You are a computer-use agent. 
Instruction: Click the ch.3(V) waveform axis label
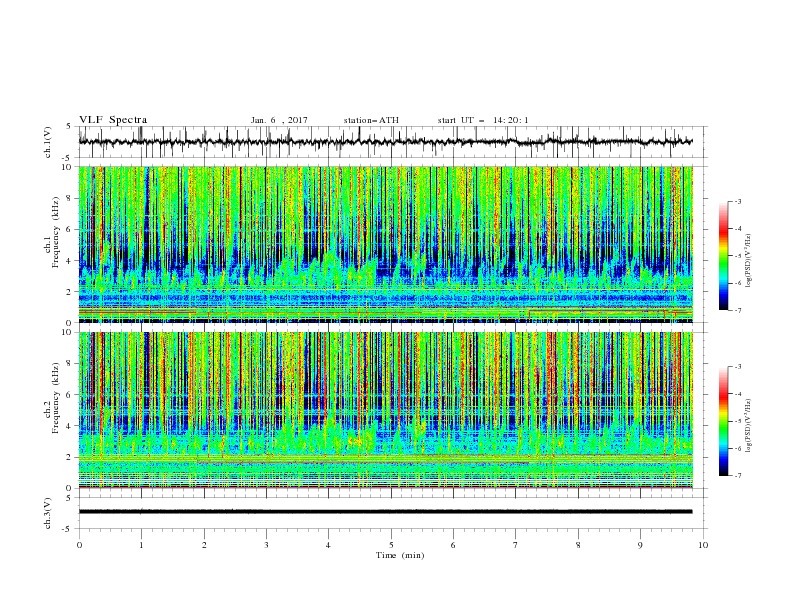(x=48, y=513)
